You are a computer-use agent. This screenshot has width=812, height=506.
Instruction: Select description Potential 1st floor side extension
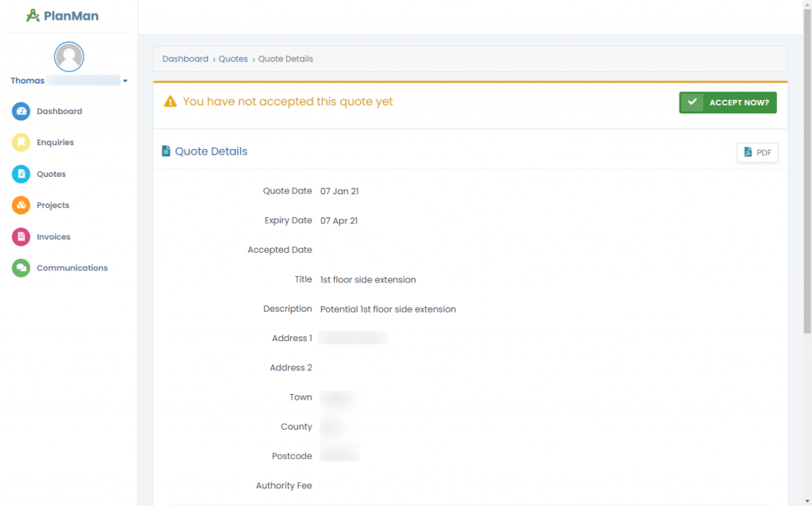pyautogui.click(x=388, y=309)
